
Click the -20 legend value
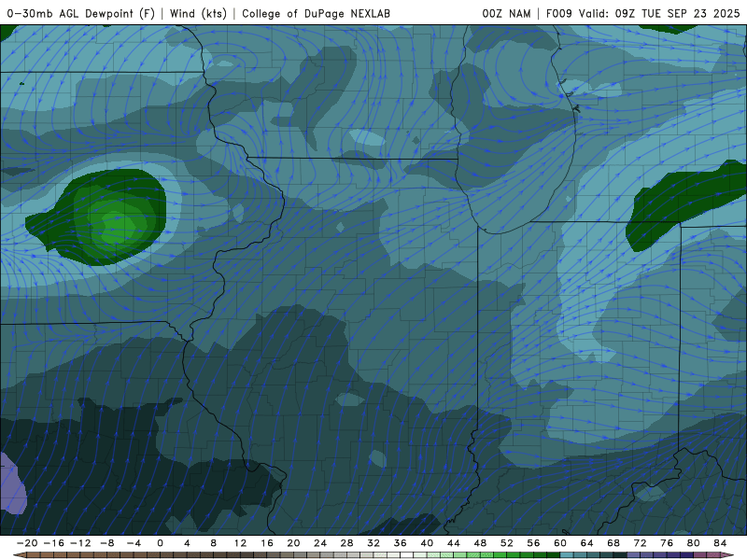[x=27, y=543]
